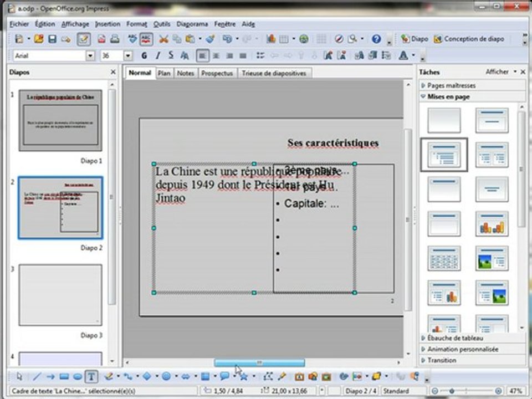Select the Ellipse drawing tool
This screenshot has width=532, height=399.
pos(77,376)
